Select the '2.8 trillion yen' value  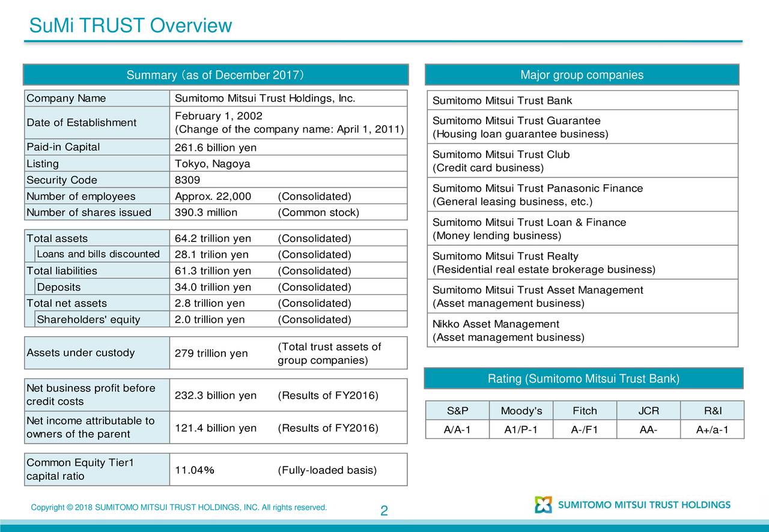[x=210, y=303]
